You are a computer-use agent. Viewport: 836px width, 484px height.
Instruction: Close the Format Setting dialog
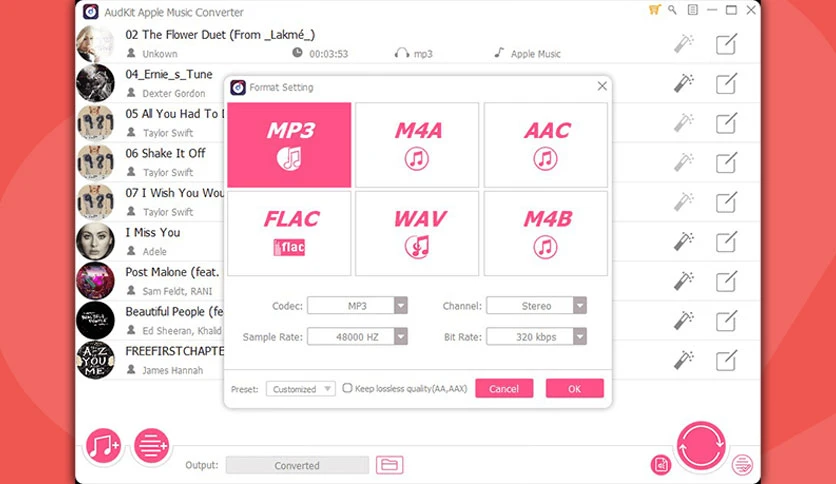pyautogui.click(x=602, y=86)
